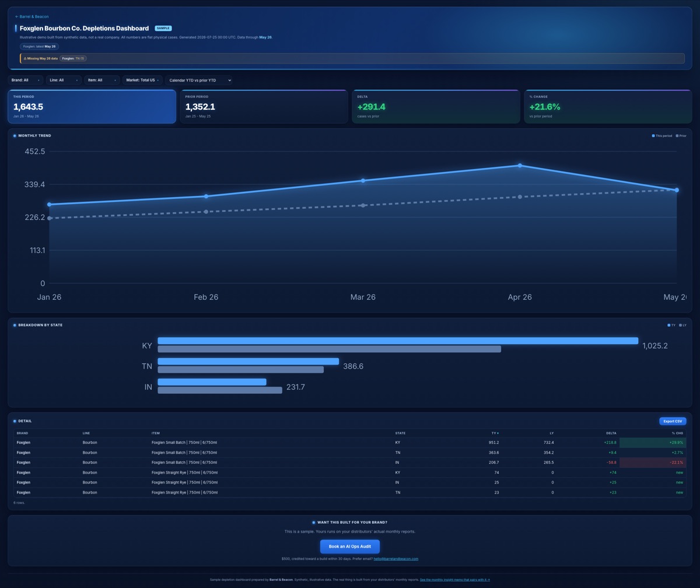The height and width of the screenshot is (588, 700).
Task: Select the Foxglen: TN missing data chip
Action: coord(73,58)
